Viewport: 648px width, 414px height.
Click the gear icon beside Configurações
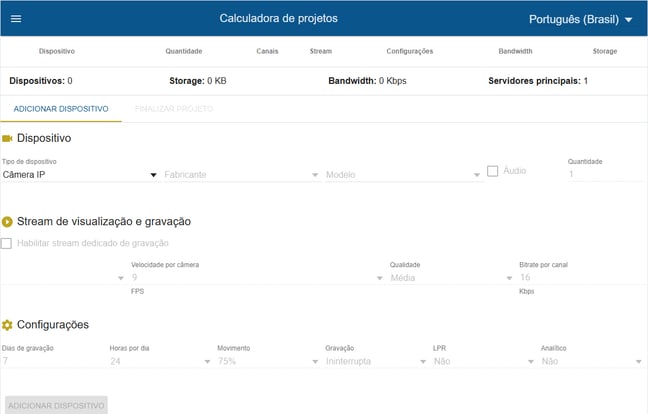click(8, 325)
